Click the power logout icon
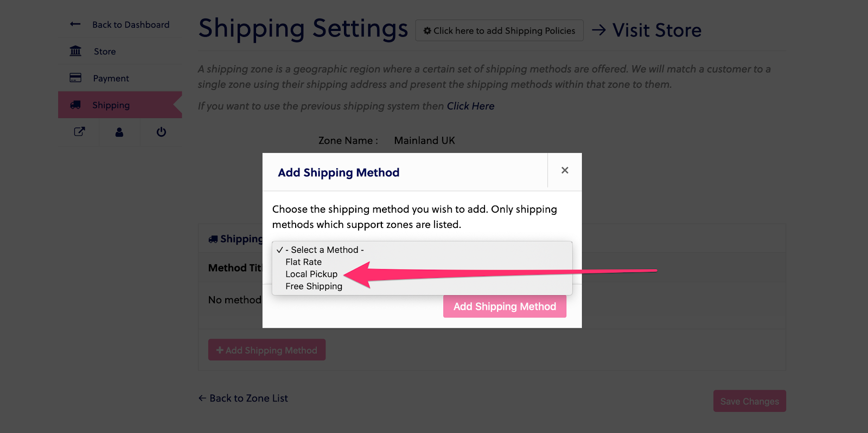This screenshot has height=433, width=868. coord(161,132)
